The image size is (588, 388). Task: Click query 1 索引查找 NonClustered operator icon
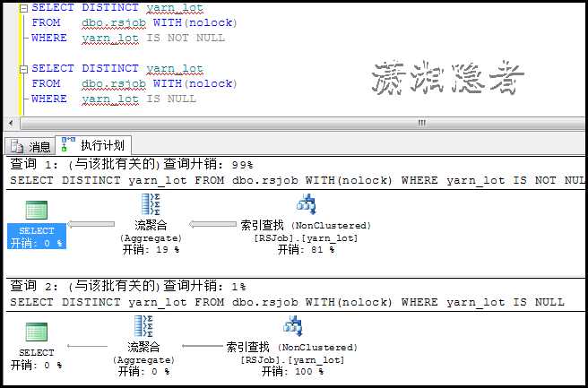(307, 204)
